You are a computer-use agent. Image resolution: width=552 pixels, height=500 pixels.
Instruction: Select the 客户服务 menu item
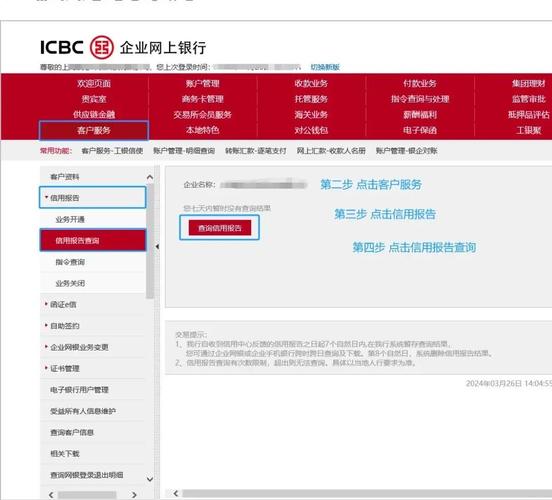[94, 130]
